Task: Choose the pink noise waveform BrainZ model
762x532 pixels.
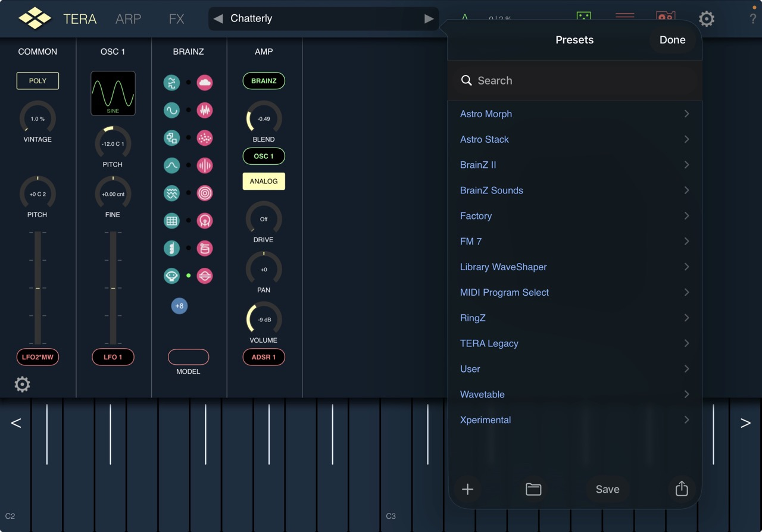Action: point(205,110)
